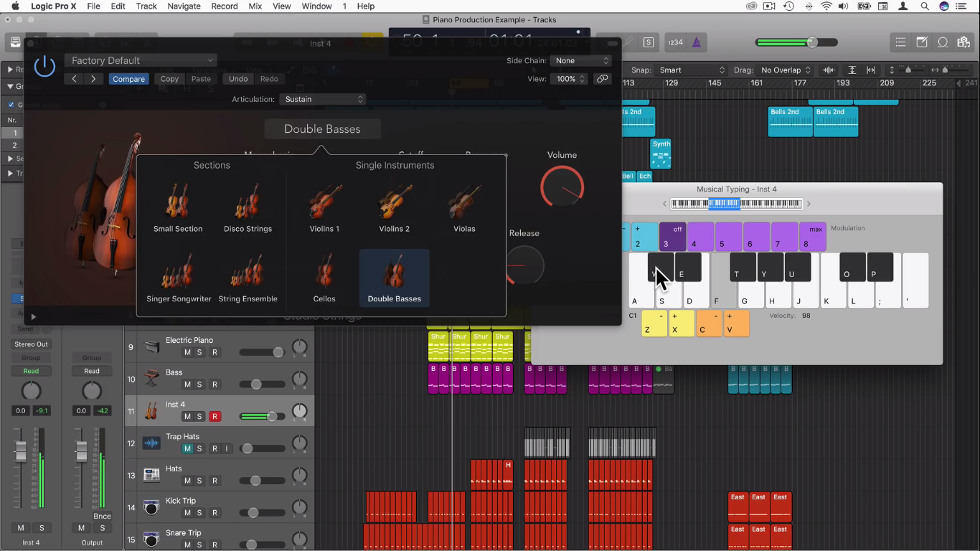Open the Read automation mode on Inst 4 strip
This screenshot has height=551, width=980.
(31, 371)
